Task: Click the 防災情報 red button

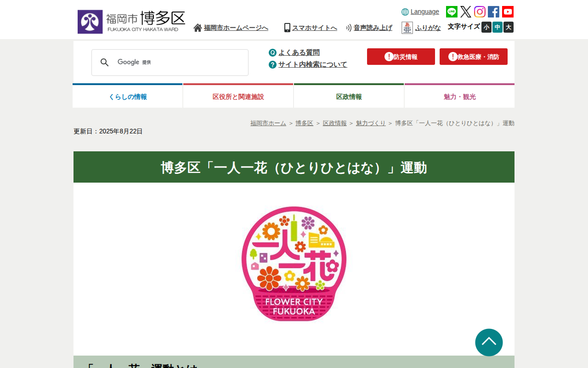Action: pyautogui.click(x=401, y=57)
